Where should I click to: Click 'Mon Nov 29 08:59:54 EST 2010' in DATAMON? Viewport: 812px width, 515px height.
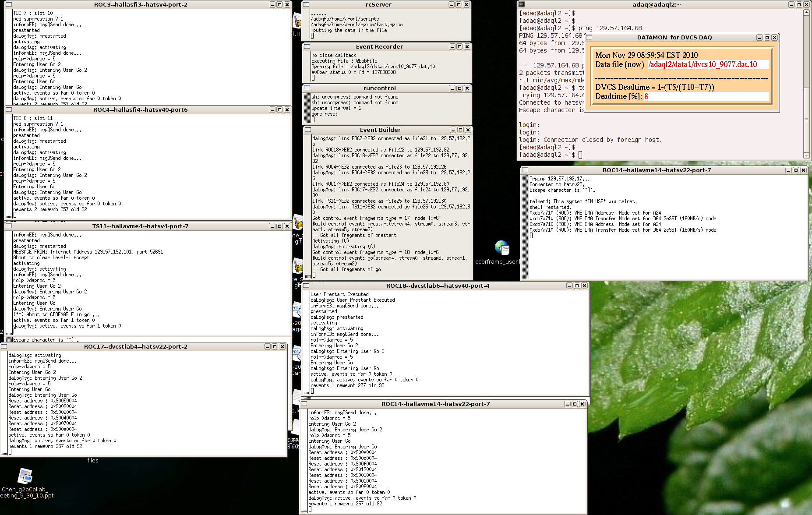pyautogui.click(x=646, y=55)
